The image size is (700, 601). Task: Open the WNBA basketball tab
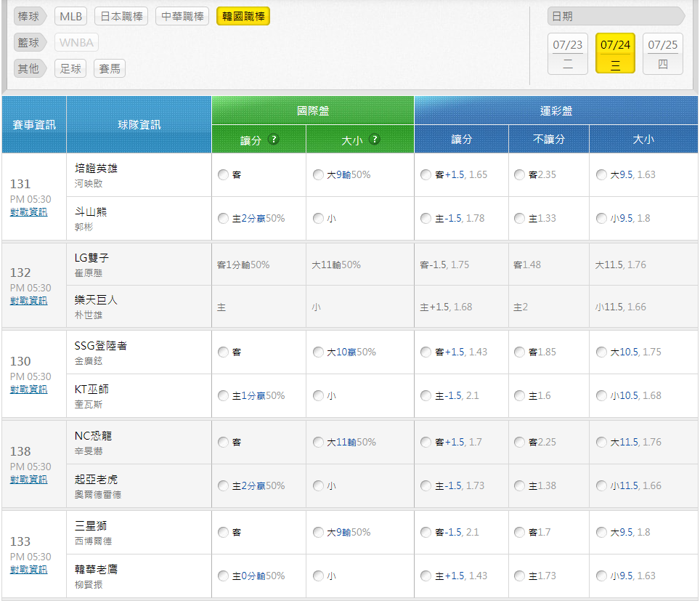[x=76, y=42]
